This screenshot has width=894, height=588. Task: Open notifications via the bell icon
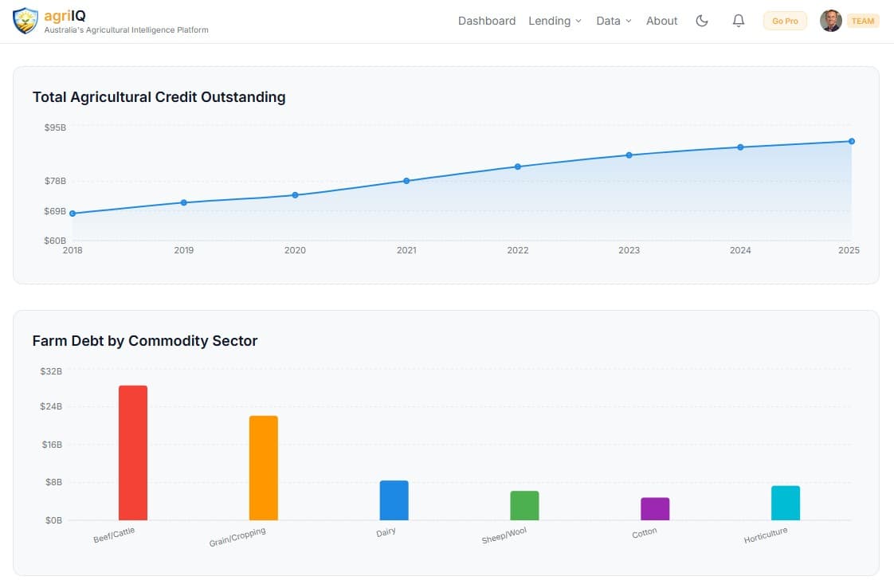pos(738,21)
